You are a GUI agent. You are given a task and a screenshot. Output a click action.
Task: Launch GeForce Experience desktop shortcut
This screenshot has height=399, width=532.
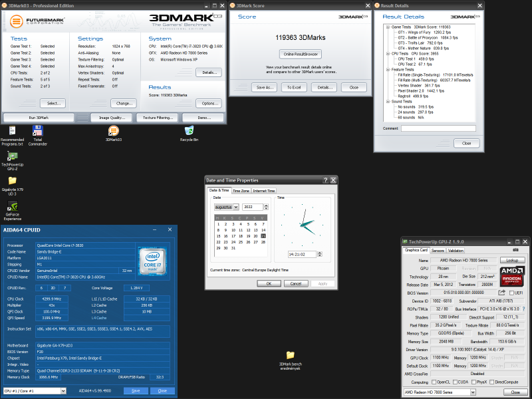click(12, 211)
